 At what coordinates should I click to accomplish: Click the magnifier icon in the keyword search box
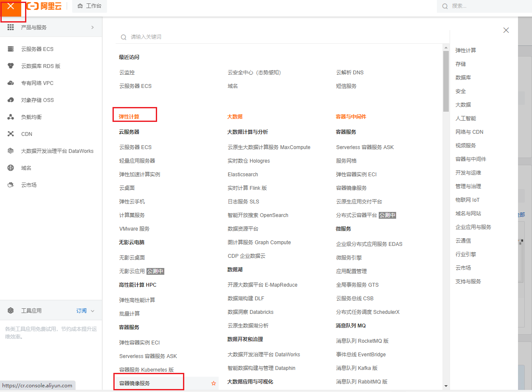click(x=124, y=37)
